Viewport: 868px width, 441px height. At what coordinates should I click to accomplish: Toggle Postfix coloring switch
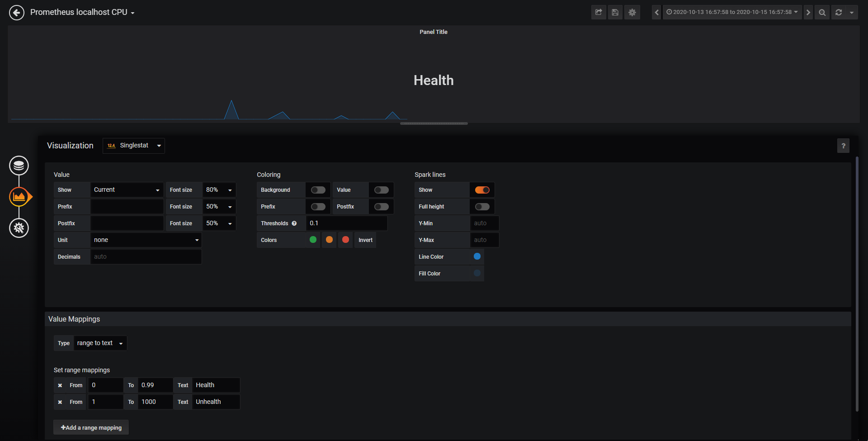click(x=382, y=207)
